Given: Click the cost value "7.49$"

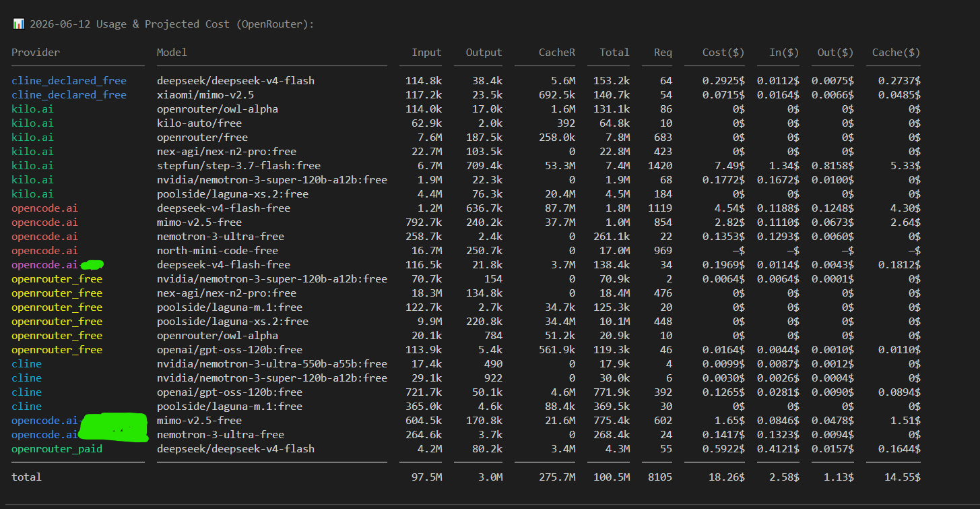Looking at the screenshot, I should (729, 166).
